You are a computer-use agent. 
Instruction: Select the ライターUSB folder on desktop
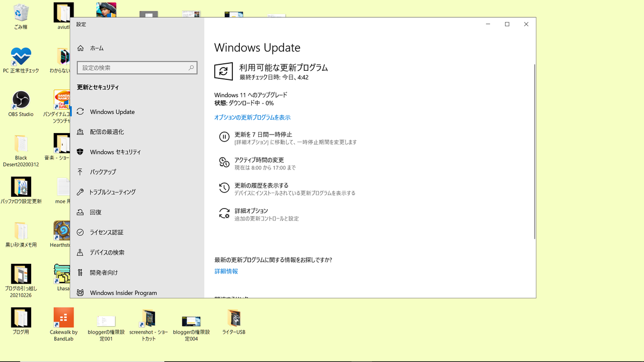[x=234, y=318]
